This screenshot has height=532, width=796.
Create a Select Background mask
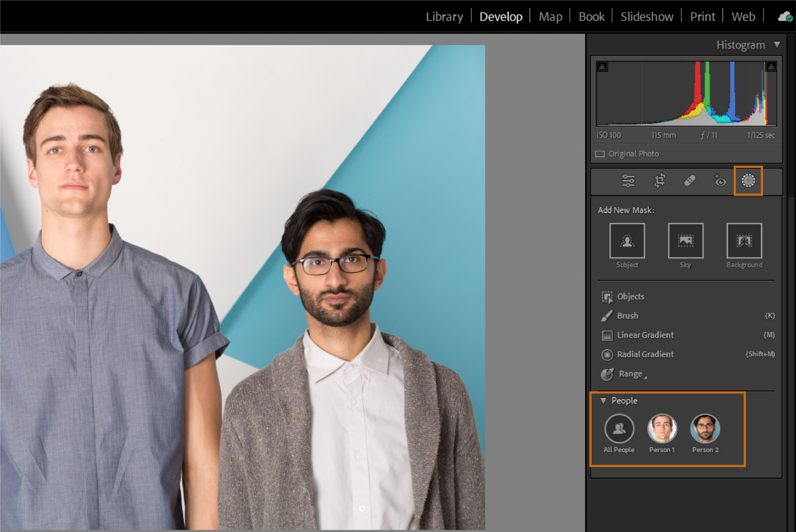point(744,241)
